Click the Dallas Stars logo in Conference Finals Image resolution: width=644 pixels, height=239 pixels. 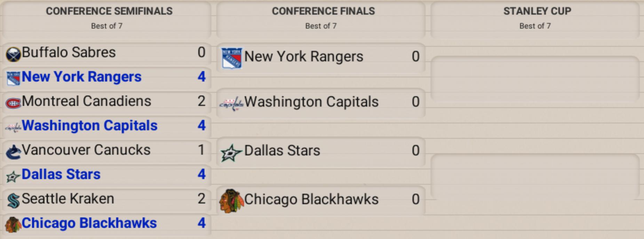(231, 153)
